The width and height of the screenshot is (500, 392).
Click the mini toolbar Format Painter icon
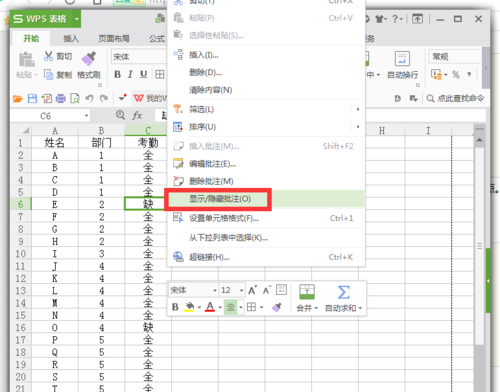(x=277, y=307)
